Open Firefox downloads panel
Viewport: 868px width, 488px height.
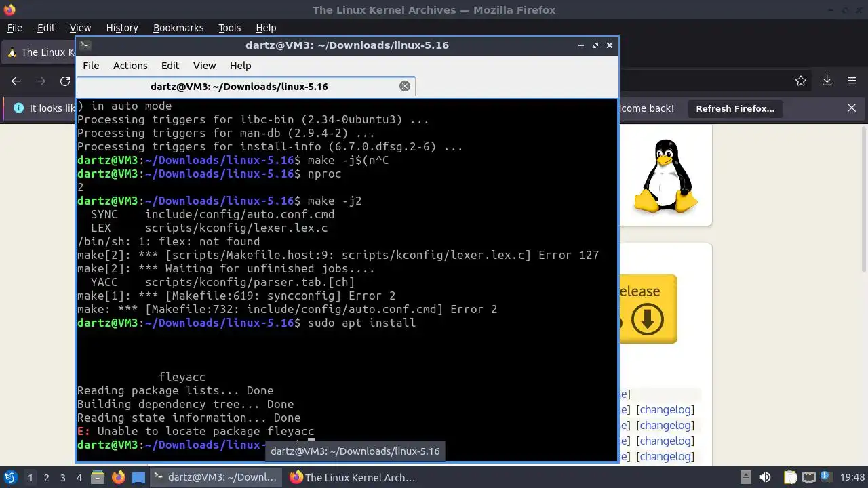click(827, 81)
